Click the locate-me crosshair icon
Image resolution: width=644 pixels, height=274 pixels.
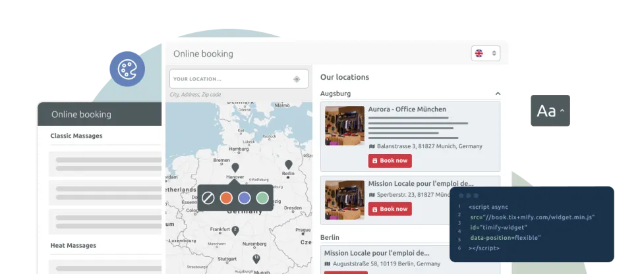297,79
